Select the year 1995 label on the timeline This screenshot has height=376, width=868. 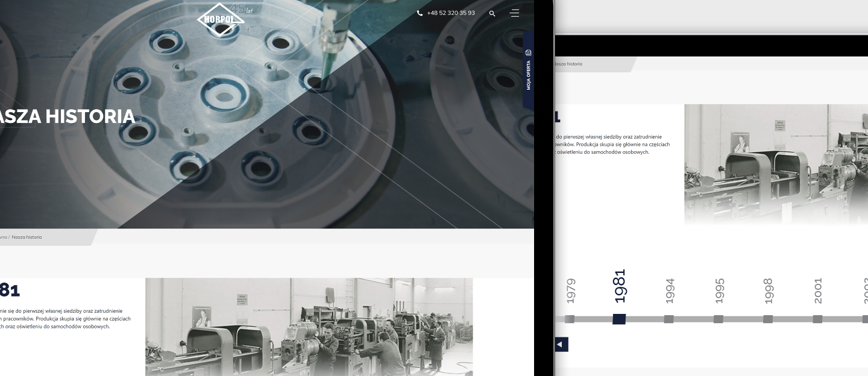(719, 290)
